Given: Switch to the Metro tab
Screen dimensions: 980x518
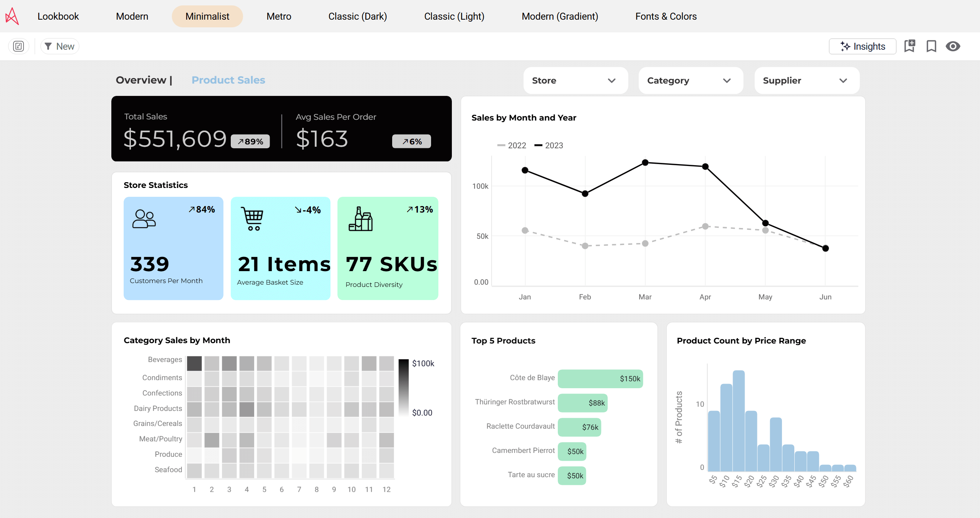Looking at the screenshot, I should pyautogui.click(x=279, y=16).
